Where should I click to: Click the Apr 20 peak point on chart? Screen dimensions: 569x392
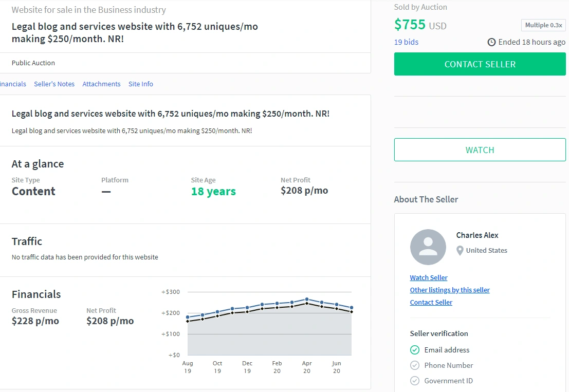(x=307, y=300)
